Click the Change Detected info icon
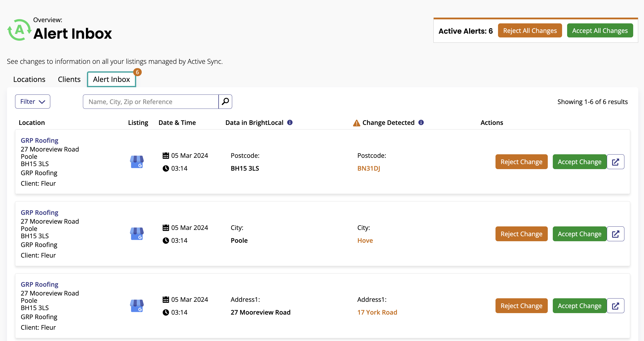Viewport: 644px width, 341px height. click(x=421, y=122)
